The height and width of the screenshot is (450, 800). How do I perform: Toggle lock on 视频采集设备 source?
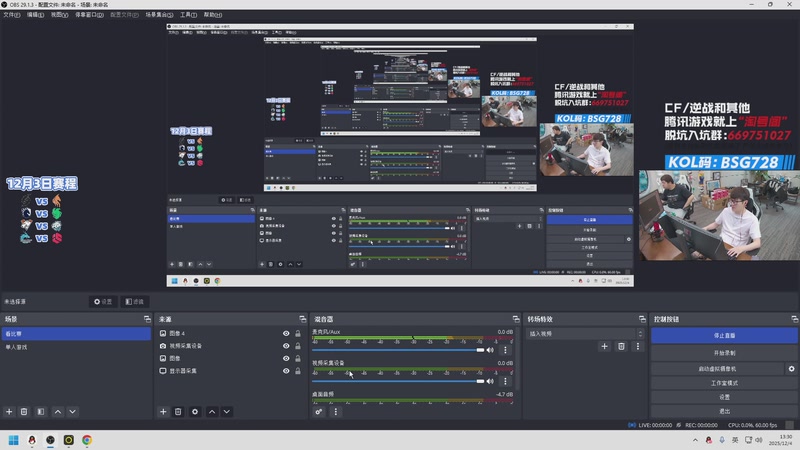pos(298,346)
